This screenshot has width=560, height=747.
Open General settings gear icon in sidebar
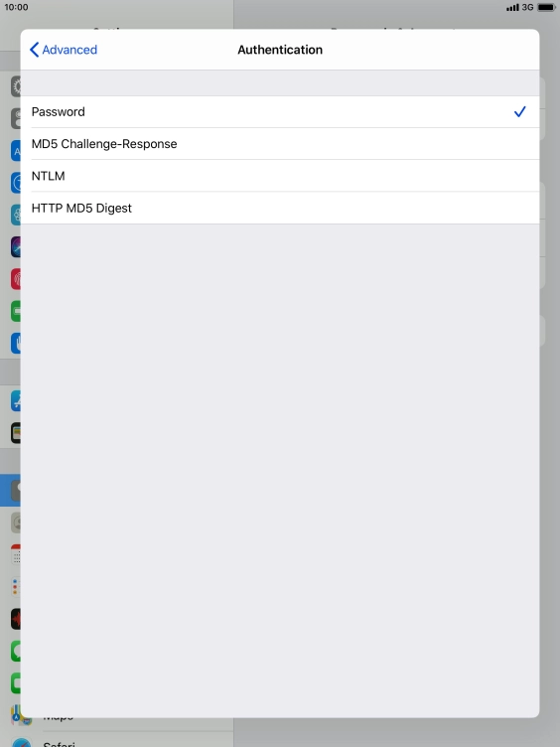[x=16, y=86]
